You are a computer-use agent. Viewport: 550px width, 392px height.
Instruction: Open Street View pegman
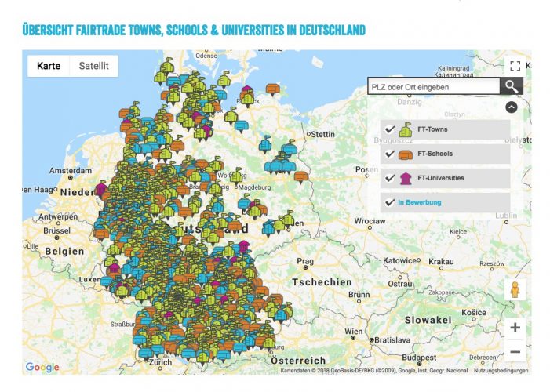pos(515,289)
